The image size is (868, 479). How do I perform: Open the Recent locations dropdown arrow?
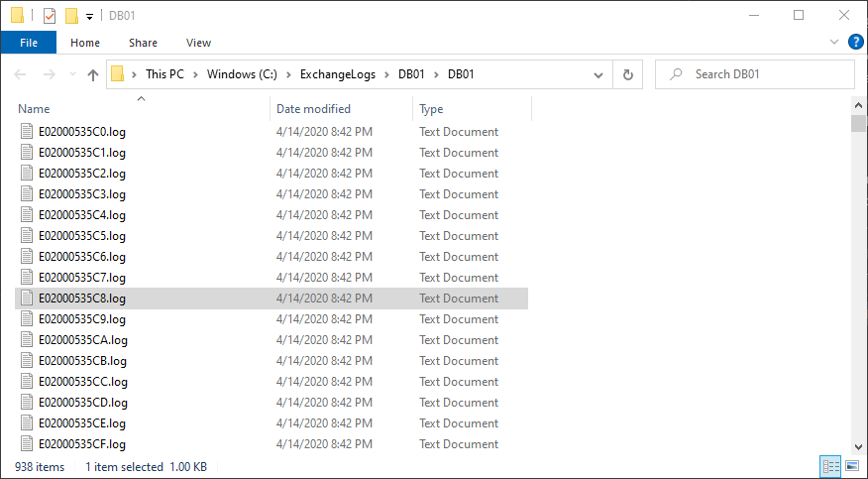(x=72, y=74)
